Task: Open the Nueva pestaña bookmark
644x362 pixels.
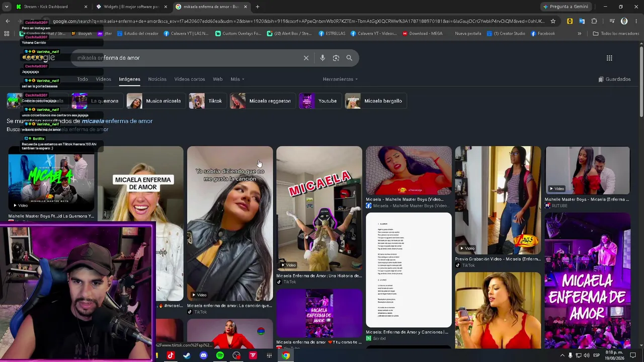Action: coord(468,34)
